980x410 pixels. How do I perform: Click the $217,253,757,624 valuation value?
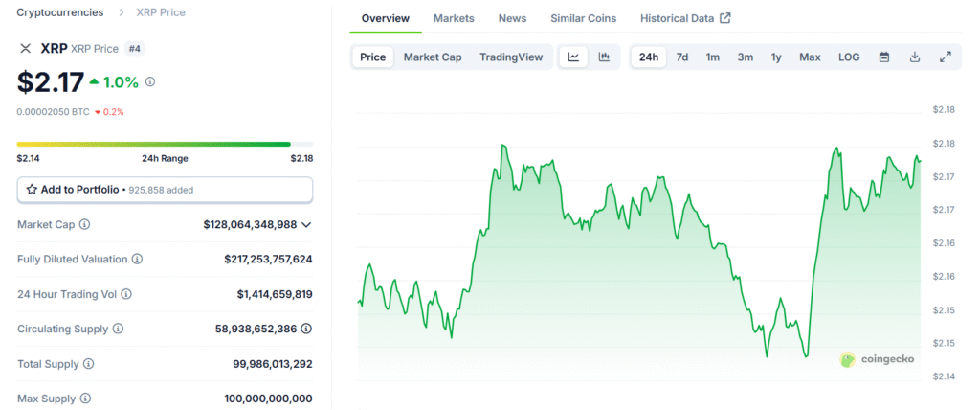pyautogui.click(x=268, y=260)
